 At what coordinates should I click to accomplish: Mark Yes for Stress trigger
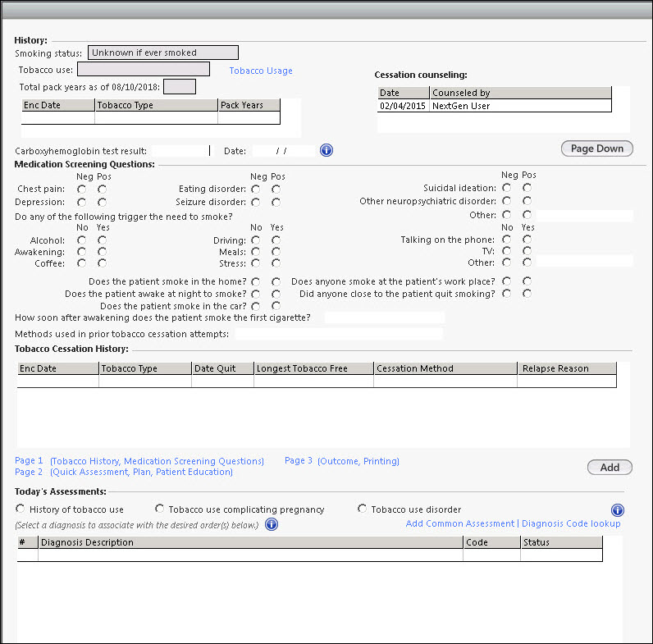click(x=276, y=263)
